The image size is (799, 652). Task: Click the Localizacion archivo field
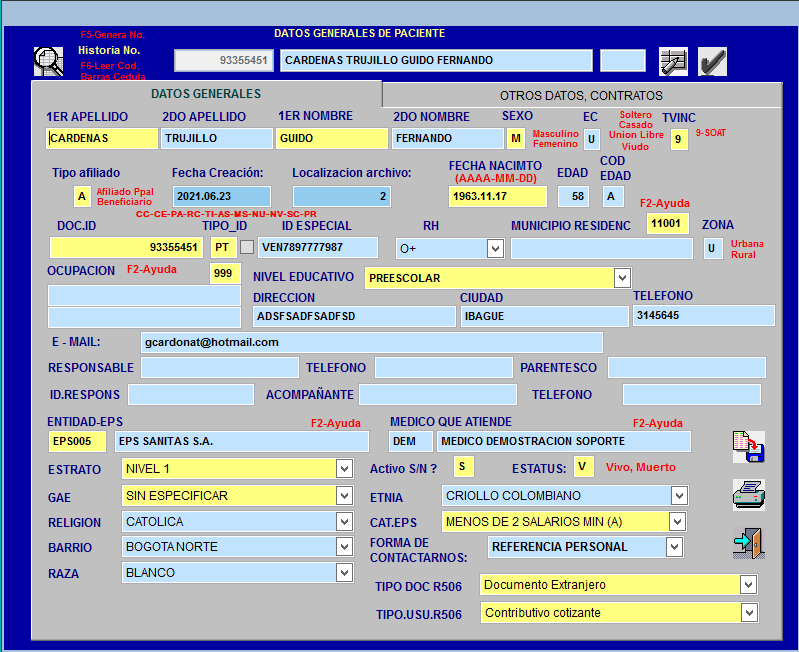point(342,196)
